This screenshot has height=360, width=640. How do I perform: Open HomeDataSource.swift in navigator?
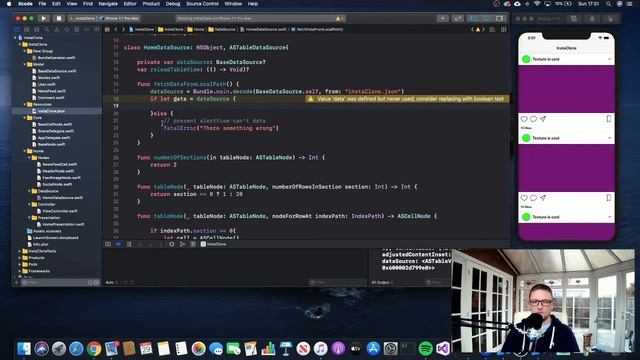(x=62, y=198)
